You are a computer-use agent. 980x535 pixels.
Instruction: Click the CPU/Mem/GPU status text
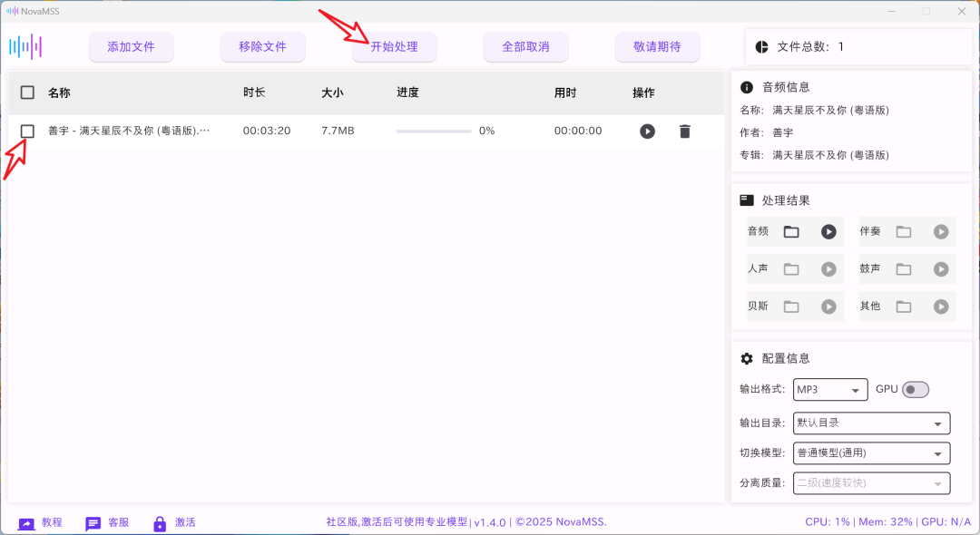pyautogui.click(x=888, y=522)
